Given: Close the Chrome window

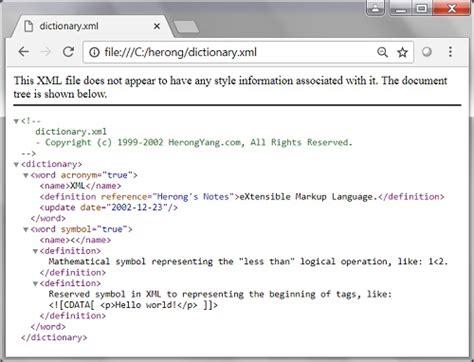Looking at the screenshot, I should click(452, 8).
